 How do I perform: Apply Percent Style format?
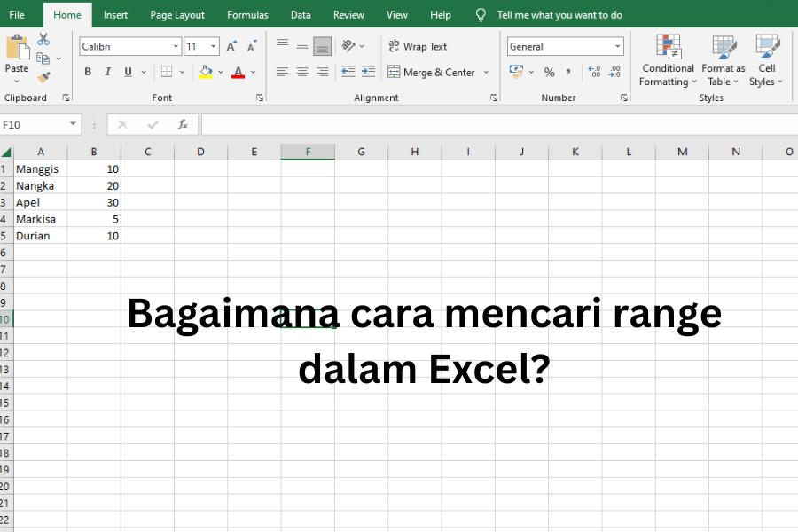549,73
